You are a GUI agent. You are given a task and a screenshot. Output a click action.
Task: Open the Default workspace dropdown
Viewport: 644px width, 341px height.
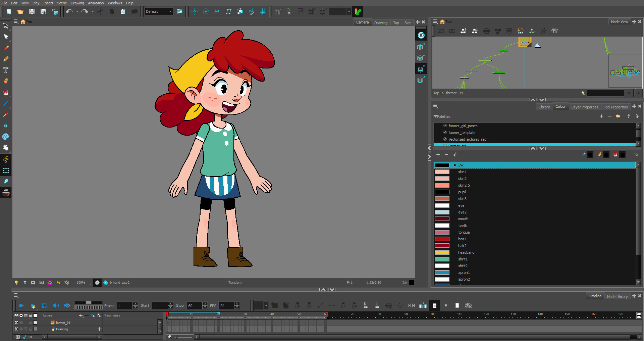(170, 11)
